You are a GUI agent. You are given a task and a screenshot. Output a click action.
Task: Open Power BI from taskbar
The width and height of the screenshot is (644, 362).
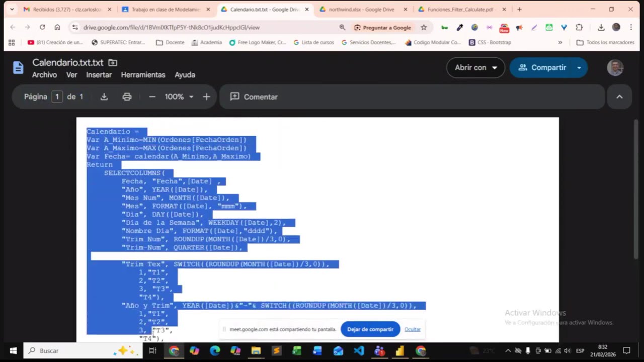click(x=400, y=350)
